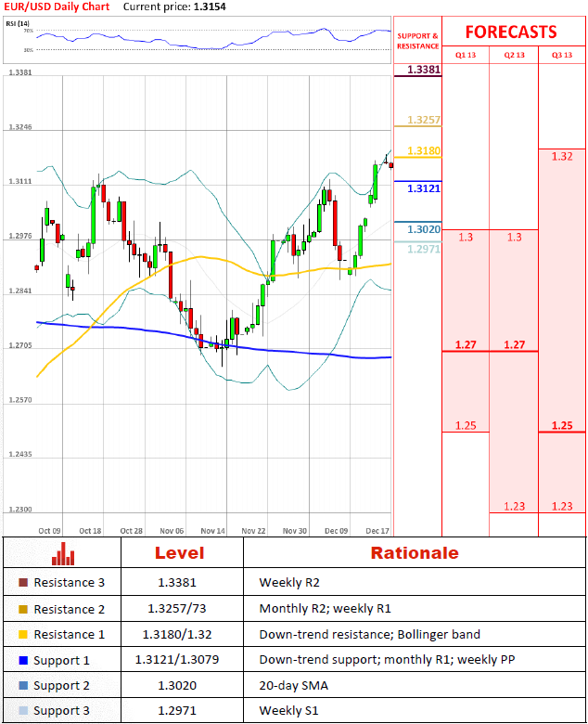
Task: Click level cell 1.2971 in table
Action: [177, 711]
